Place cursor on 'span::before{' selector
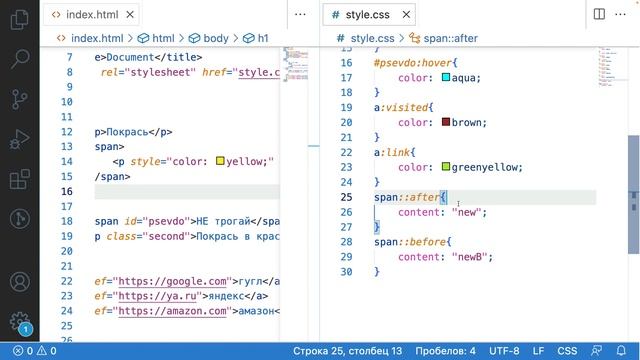 (x=413, y=242)
